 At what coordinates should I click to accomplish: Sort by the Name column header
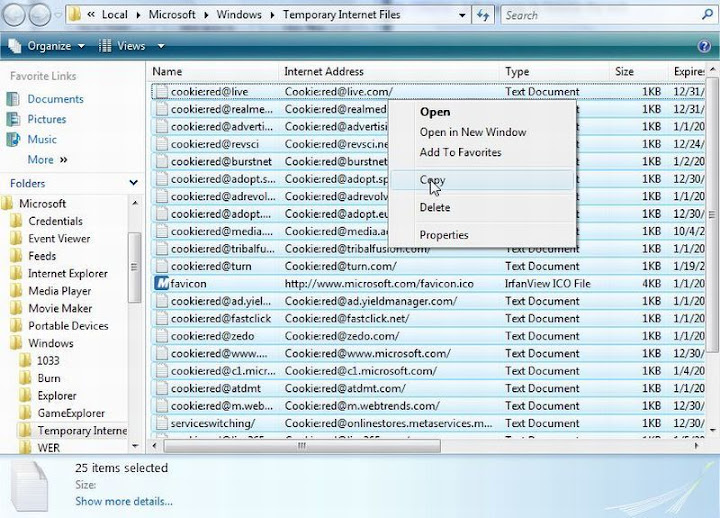[214, 72]
